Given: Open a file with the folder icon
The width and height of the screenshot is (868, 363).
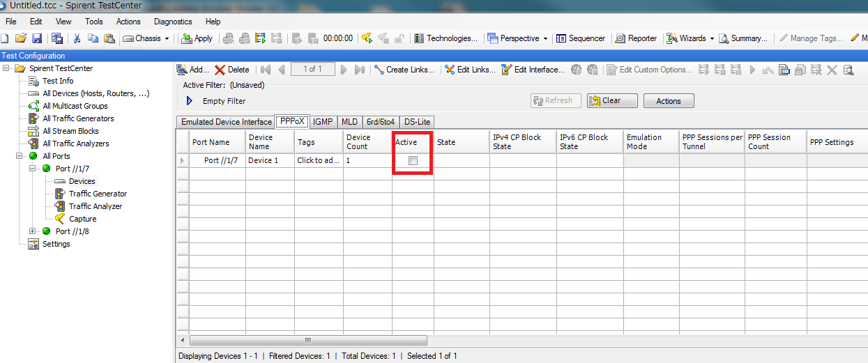Looking at the screenshot, I should tap(21, 38).
